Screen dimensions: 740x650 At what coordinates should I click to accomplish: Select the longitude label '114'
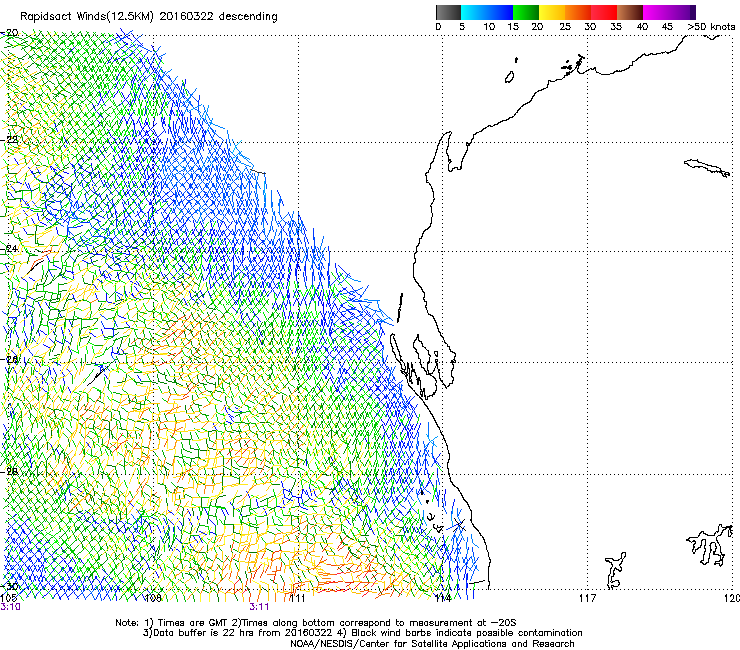[x=443, y=599]
